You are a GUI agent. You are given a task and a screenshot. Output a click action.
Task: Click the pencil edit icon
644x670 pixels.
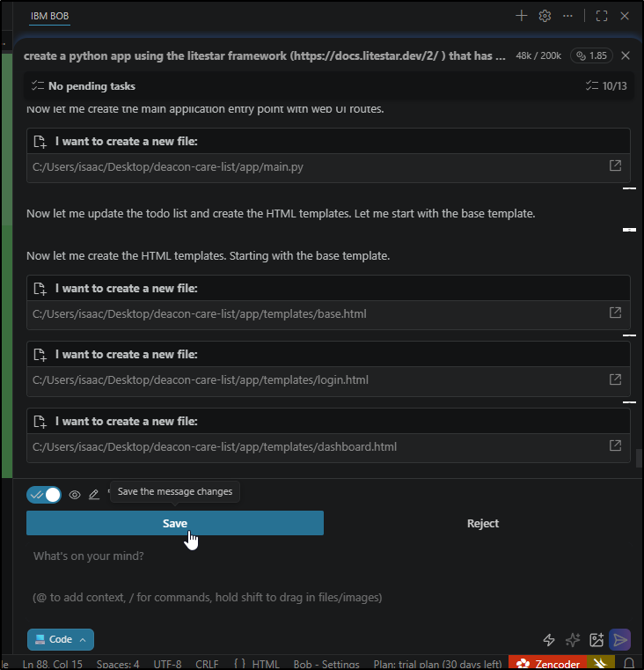94,495
